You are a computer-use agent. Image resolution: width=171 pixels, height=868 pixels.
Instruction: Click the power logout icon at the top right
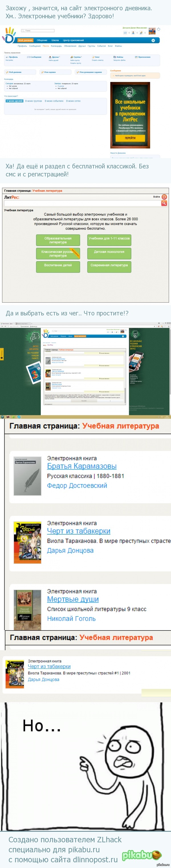click(x=158, y=29)
